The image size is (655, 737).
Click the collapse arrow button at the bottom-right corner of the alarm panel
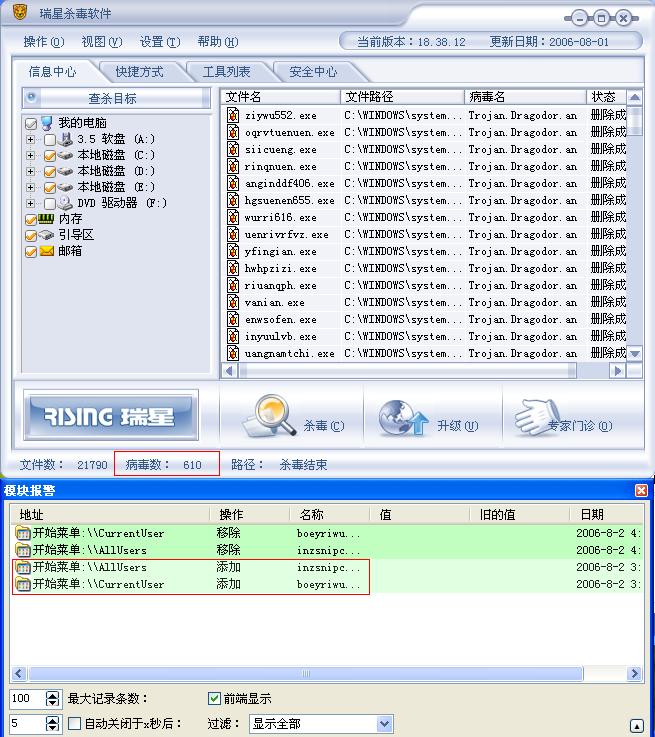pos(637,725)
